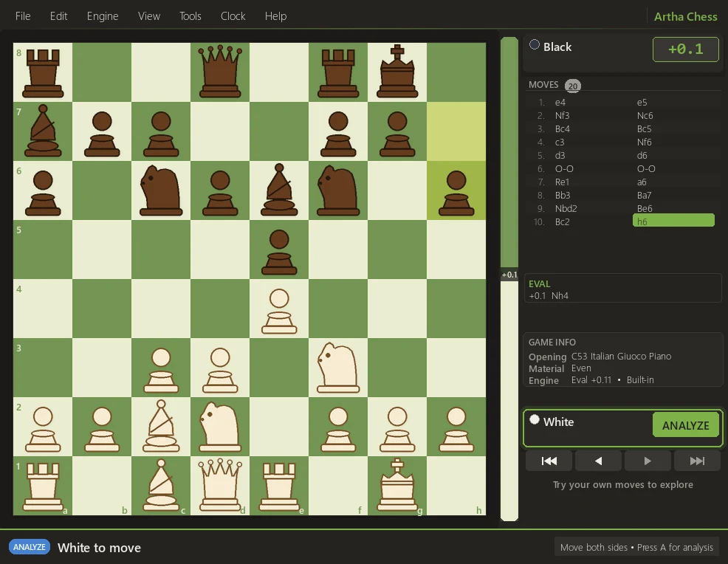The image size is (728, 564).
Task: Go to move 7. Re1
Action: coord(562,182)
